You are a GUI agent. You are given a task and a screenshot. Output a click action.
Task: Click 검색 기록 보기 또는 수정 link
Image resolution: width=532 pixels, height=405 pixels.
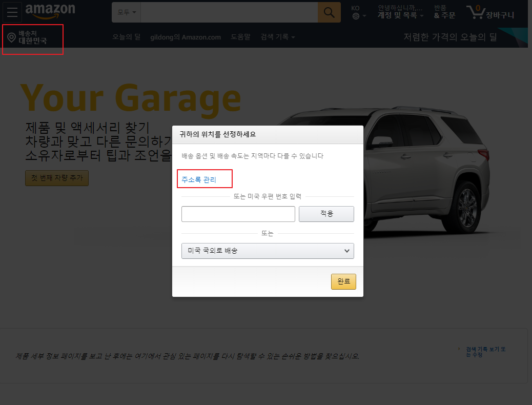[485, 352]
